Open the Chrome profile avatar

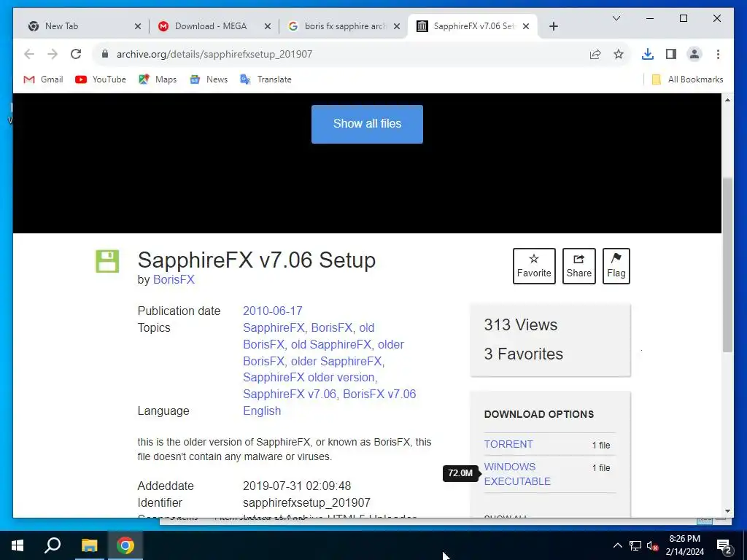click(x=694, y=54)
